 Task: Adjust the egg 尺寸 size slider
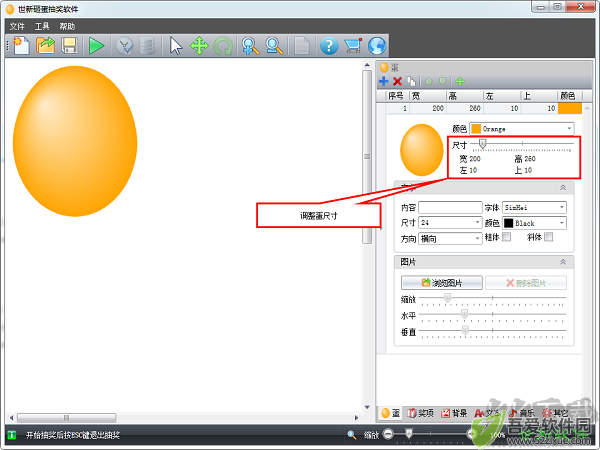(483, 143)
